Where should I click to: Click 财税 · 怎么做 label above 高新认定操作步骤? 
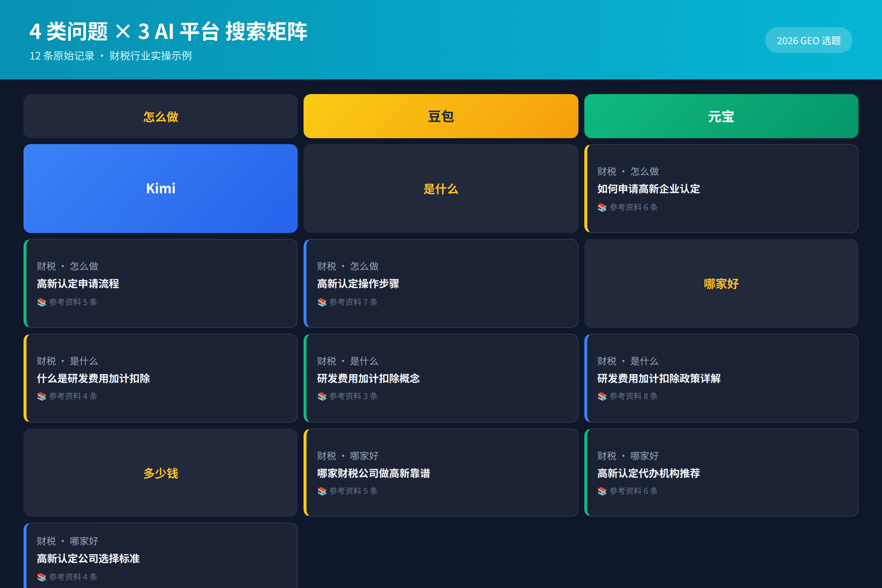[x=348, y=266]
